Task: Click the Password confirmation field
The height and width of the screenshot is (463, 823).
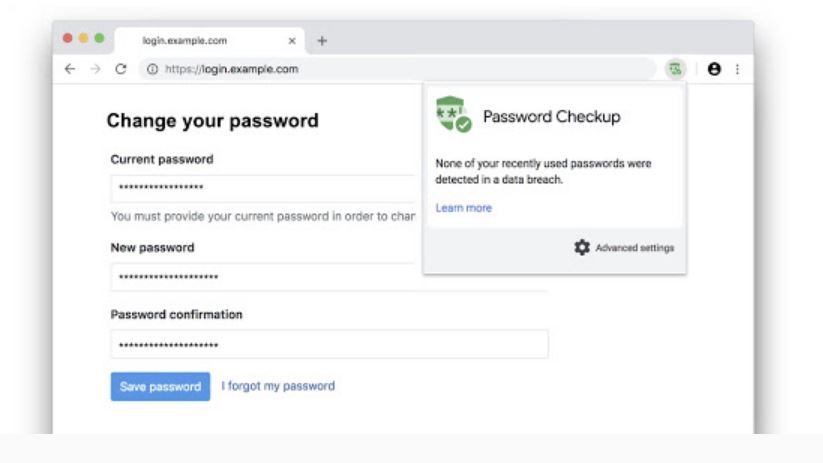Action: [x=329, y=344]
